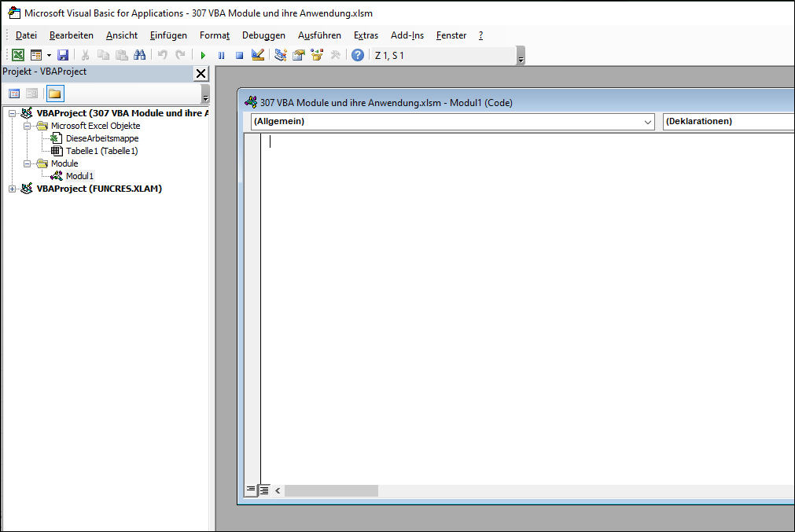795x532 pixels.
Task: Select DieseArbeitsmappe in the project tree
Action: pos(102,138)
